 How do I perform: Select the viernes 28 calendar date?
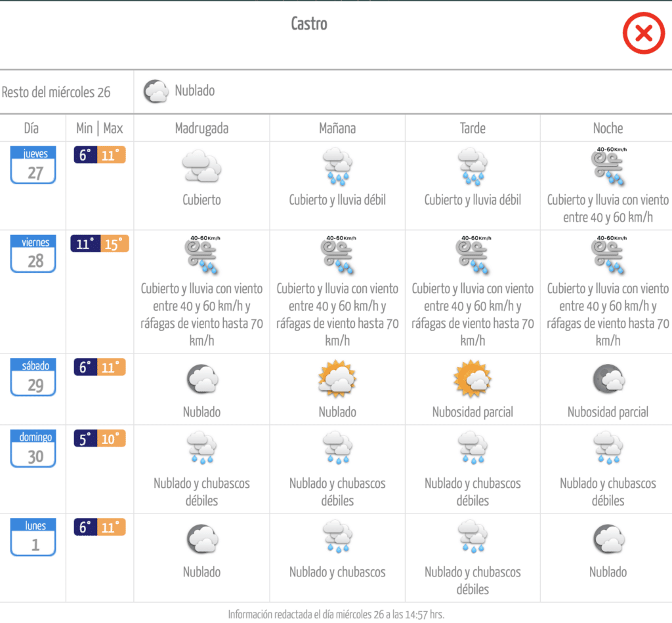(33, 254)
